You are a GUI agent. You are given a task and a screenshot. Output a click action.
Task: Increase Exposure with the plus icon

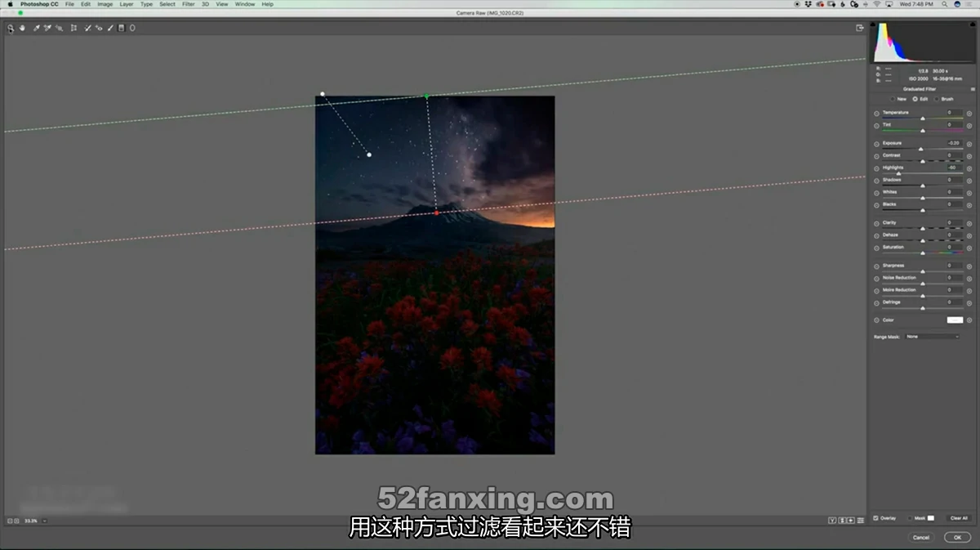[969, 144]
